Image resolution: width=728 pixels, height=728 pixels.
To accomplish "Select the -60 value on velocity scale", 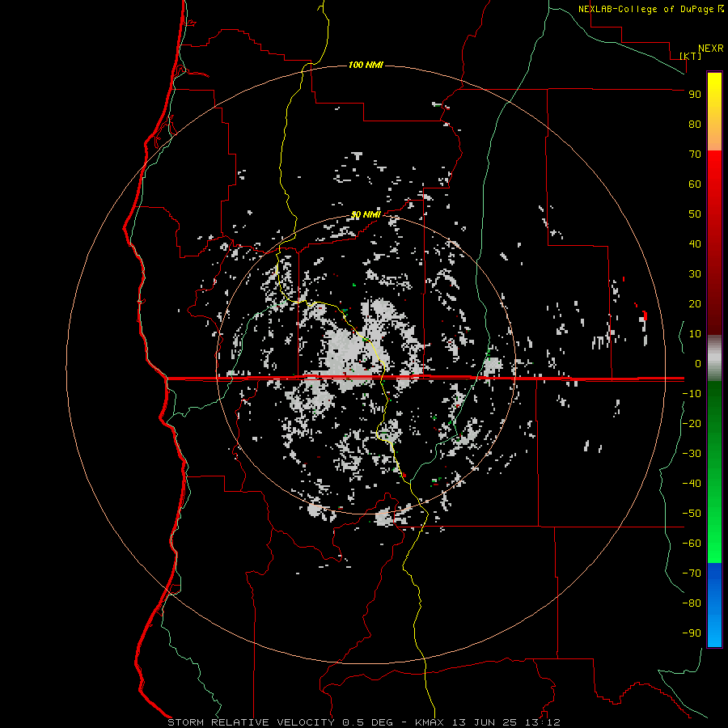I will [x=692, y=544].
